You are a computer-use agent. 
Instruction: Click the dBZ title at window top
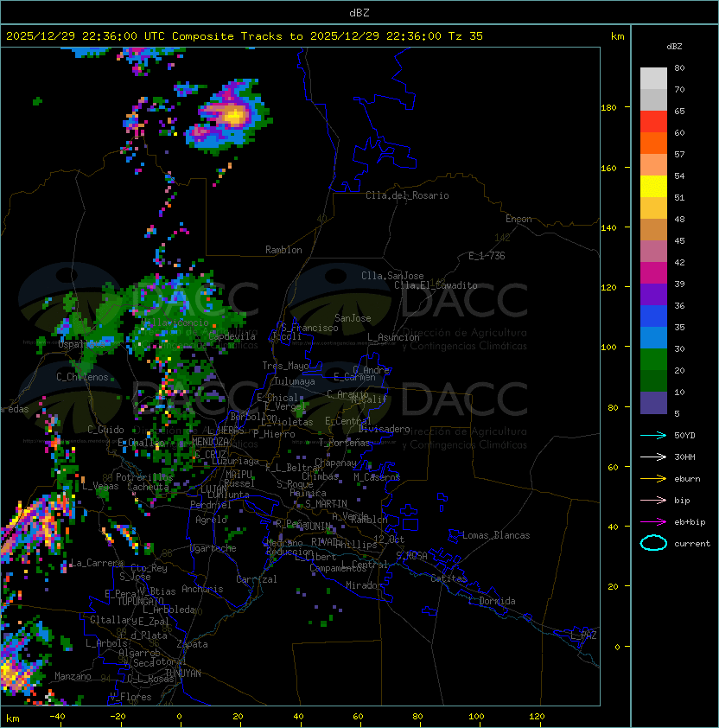[x=359, y=13]
